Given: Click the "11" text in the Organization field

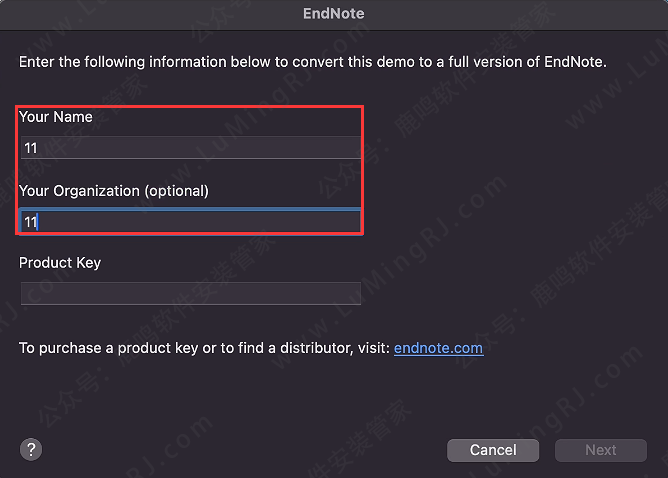Looking at the screenshot, I should [x=31, y=221].
